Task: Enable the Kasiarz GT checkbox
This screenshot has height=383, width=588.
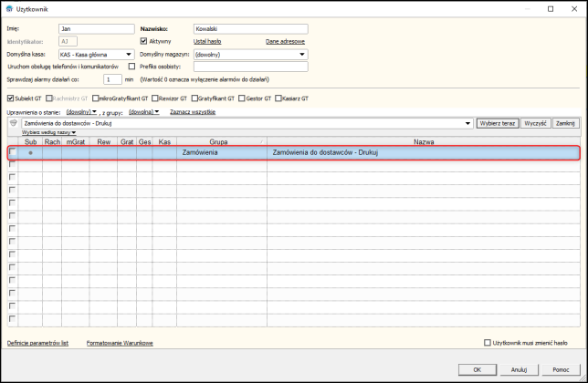Action: [x=278, y=98]
